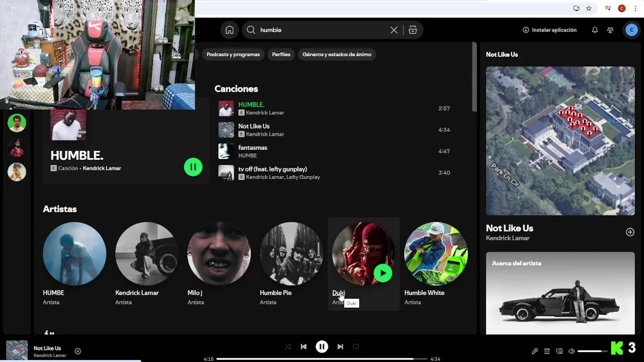Go to Spotify Home via house icon

229,30
